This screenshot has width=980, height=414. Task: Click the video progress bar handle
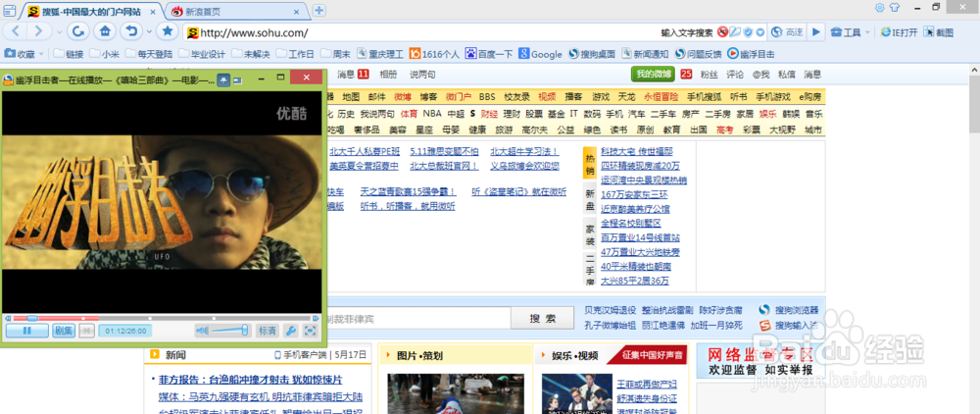[32, 318]
